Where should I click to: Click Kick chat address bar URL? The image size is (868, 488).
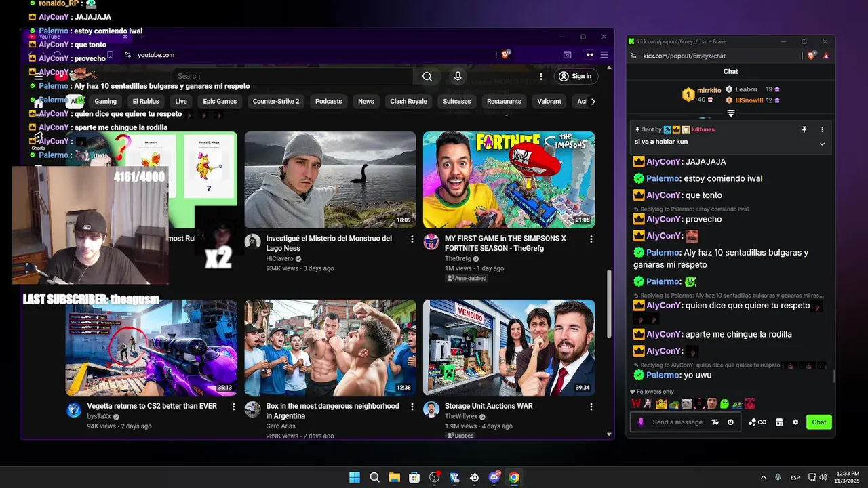coord(684,56)
